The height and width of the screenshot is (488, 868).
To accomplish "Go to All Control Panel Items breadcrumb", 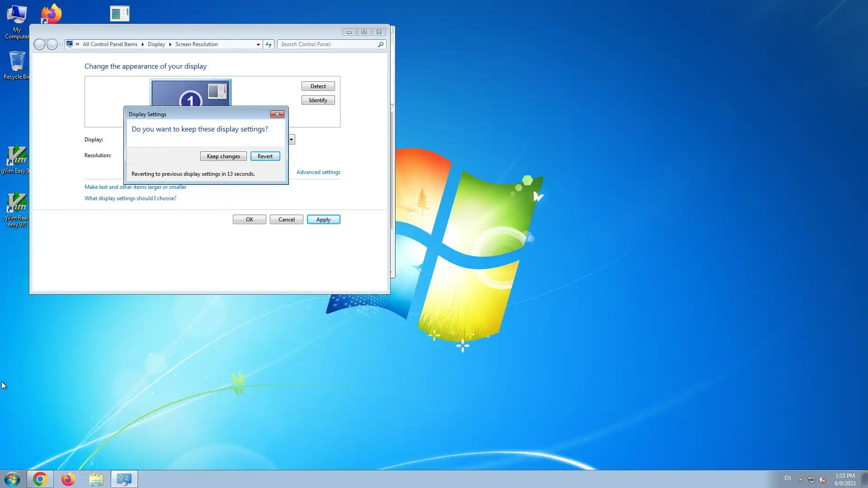I will pyautogui.click(x=110, y=44).
